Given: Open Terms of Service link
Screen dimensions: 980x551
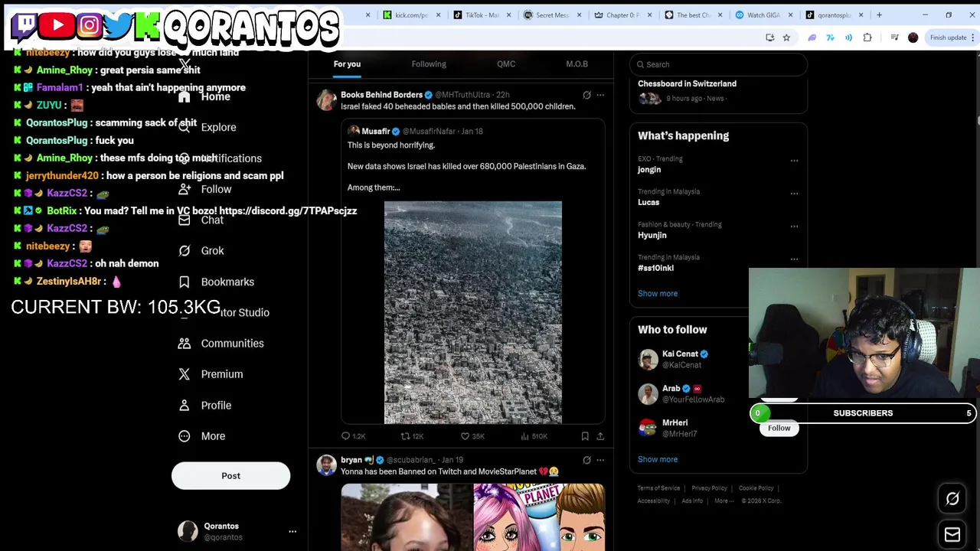Looking at the screenshot, I should pyautogui.click(x=658, y=488).
